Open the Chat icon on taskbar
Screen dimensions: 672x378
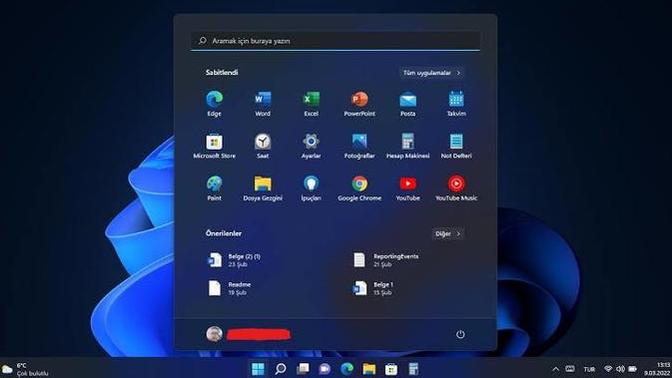coord(325,369)
